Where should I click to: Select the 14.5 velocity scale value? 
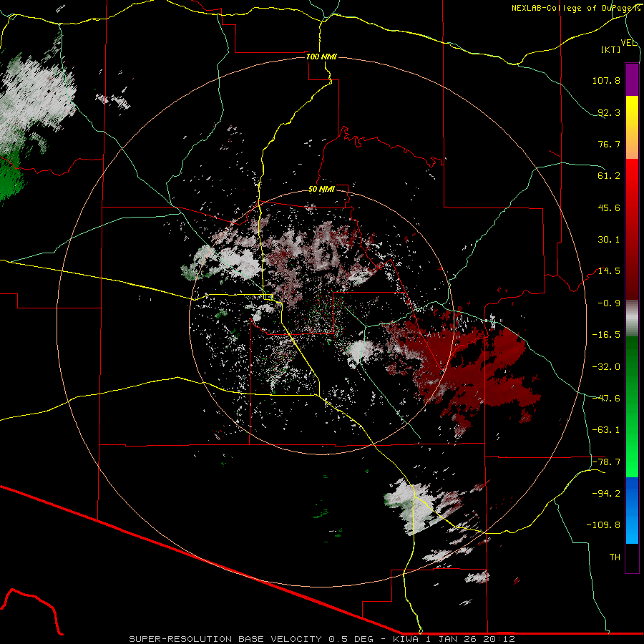tap(609, 271)
